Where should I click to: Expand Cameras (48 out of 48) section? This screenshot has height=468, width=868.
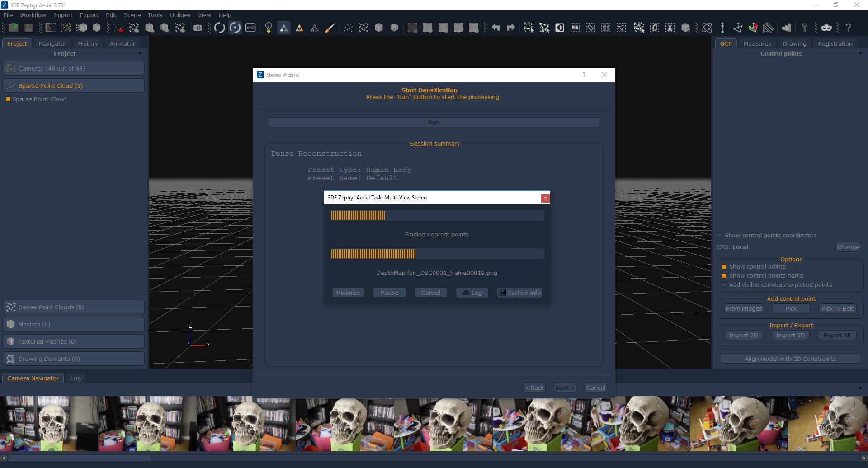[74, 68]
